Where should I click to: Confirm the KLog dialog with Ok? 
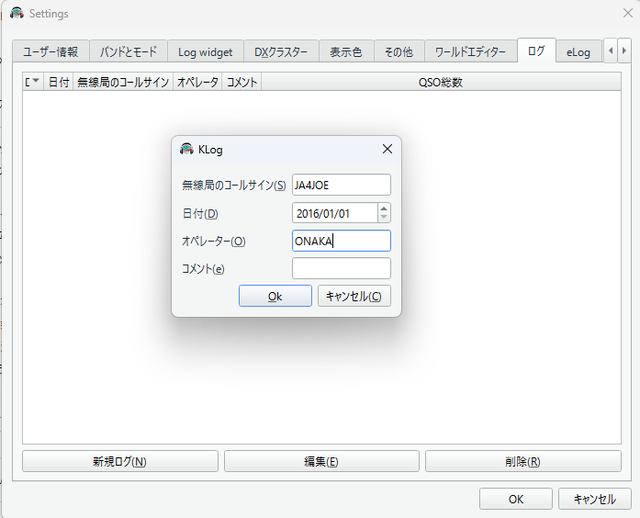click(275, 296)
